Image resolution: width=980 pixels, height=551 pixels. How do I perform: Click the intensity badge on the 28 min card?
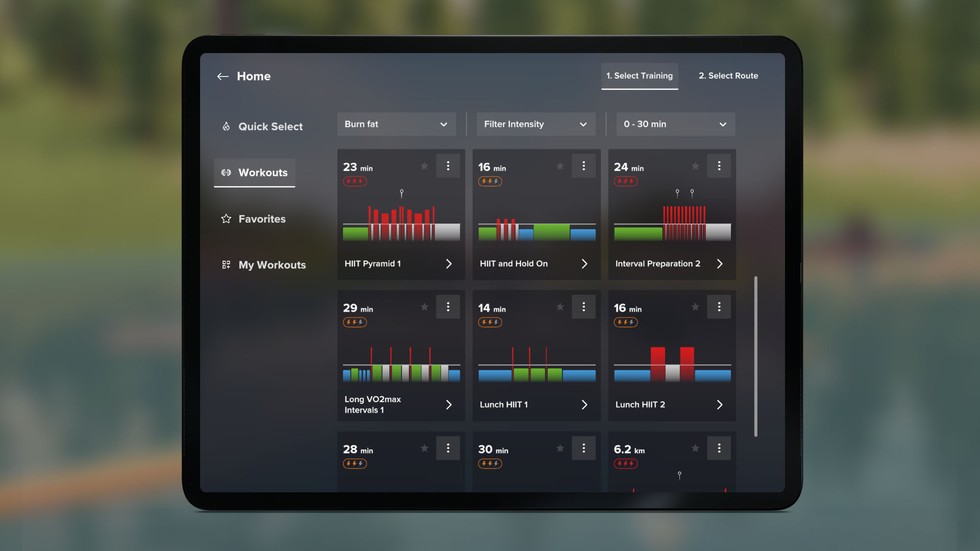(x=355, y=464)
